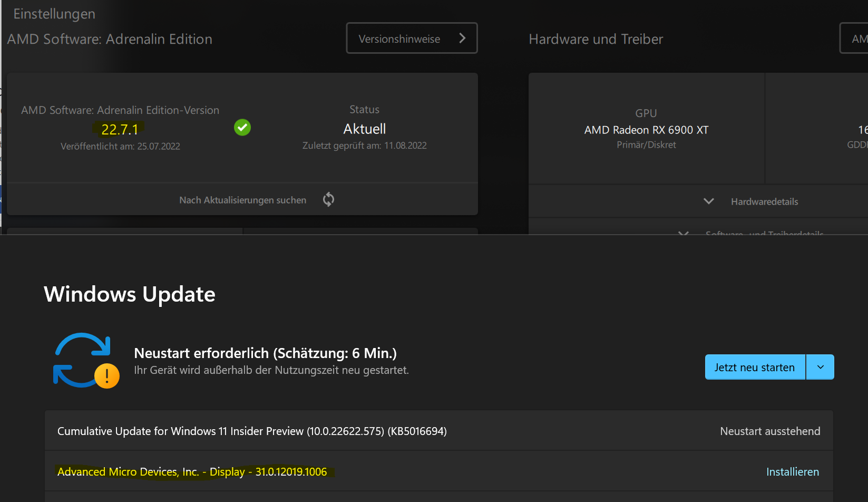Open the restart options dropdown arrow
The height and width of the screenshot is (502, 868).
click(821, 367)
